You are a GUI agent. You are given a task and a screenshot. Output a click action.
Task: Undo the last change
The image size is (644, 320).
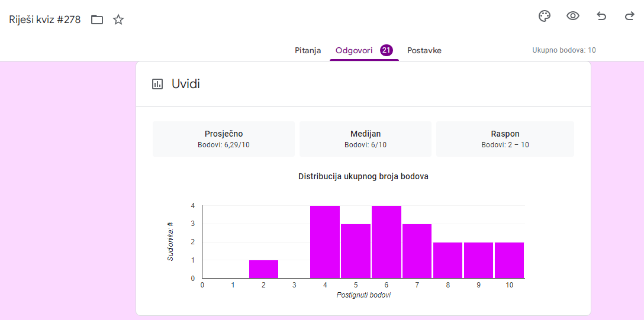coord(601,17)
